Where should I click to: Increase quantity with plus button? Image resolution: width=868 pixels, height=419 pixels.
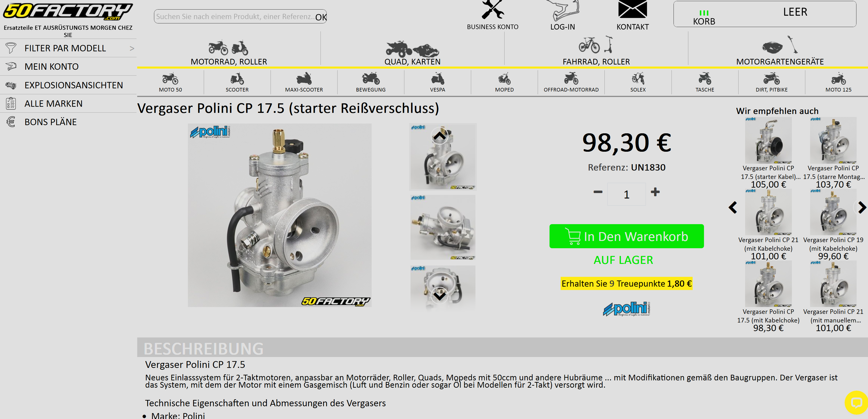point(655,192)
